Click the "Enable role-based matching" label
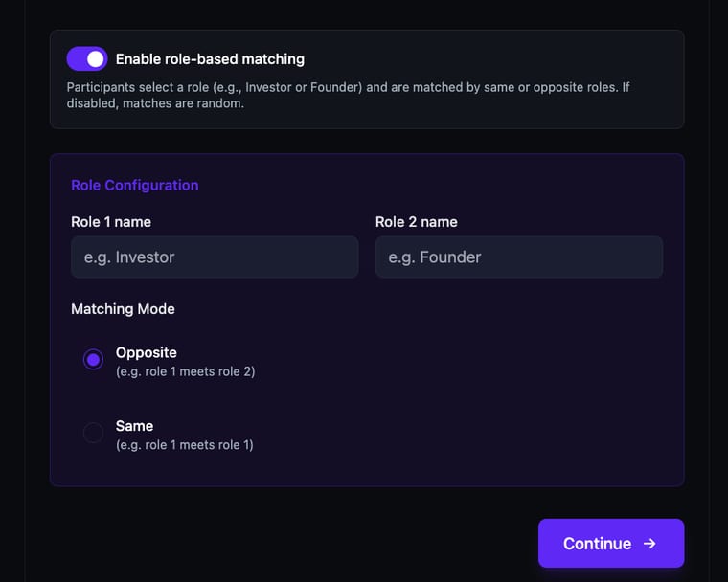This screenshot has width=728, height=582. tap(210, 59)
